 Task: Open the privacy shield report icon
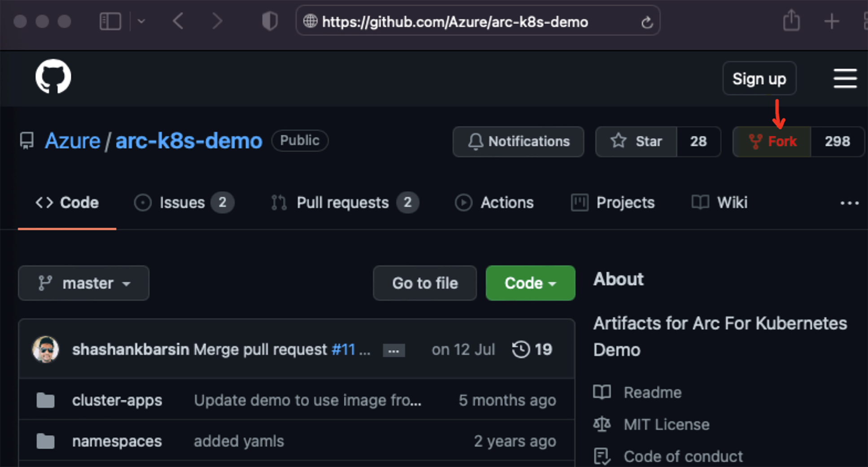pos(270,21)
